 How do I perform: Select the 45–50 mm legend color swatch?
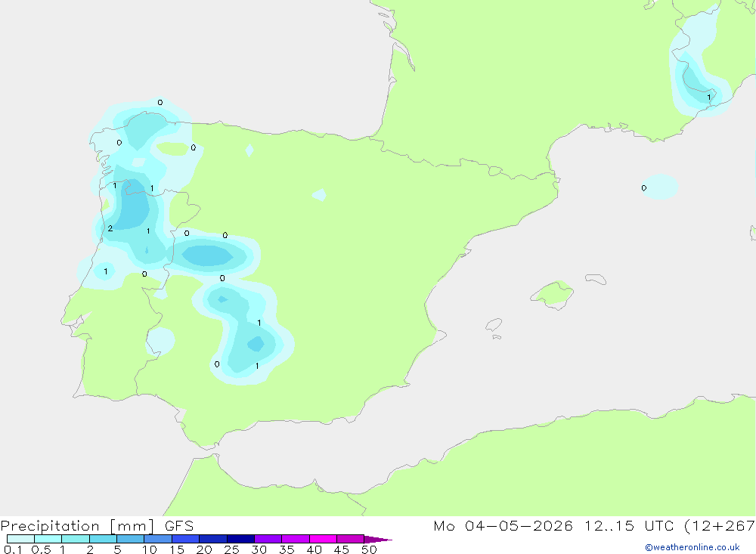(351, 539)
